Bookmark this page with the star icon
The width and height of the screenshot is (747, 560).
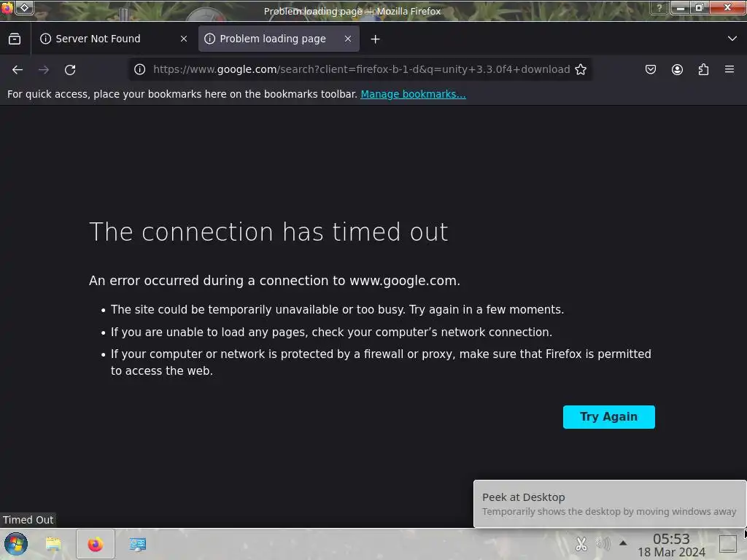(580, 69)
